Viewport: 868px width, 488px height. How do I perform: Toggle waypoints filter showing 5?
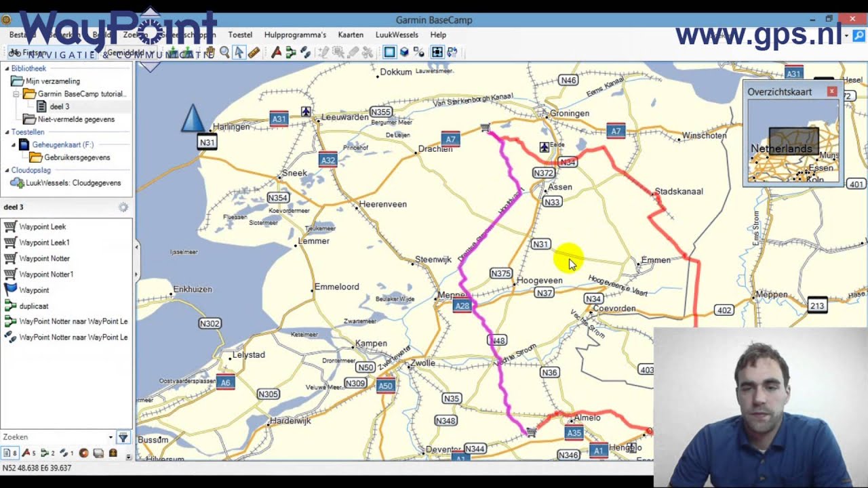click(x=28, y=453)
